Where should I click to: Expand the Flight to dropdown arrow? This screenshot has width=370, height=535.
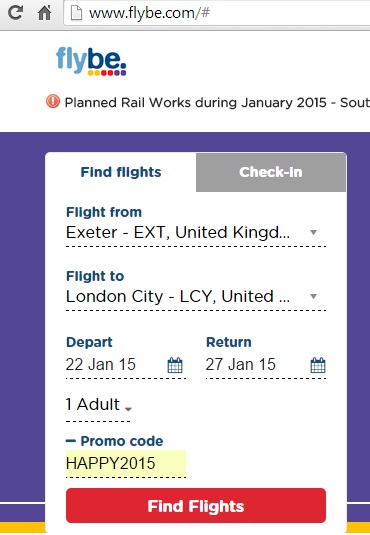(313, 297)
